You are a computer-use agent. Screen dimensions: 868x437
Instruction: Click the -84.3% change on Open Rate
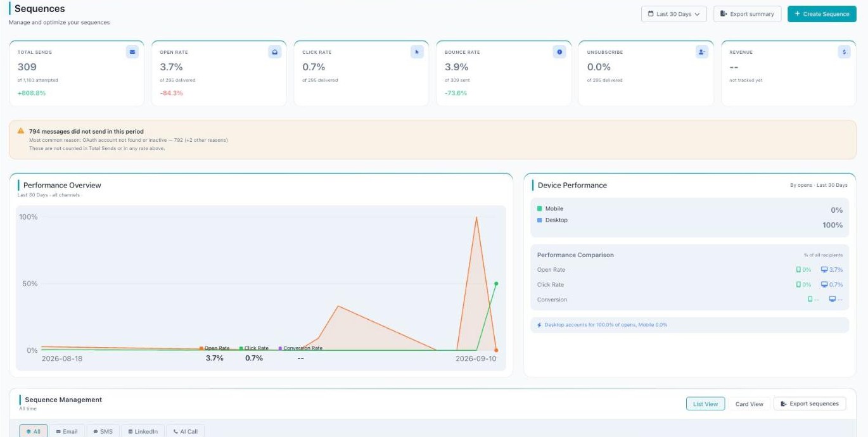point(172,93)
